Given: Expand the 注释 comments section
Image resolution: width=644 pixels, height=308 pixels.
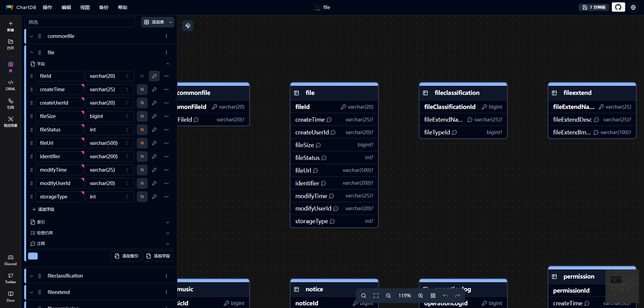Looking at the screenshot, I should coord(168,244).
